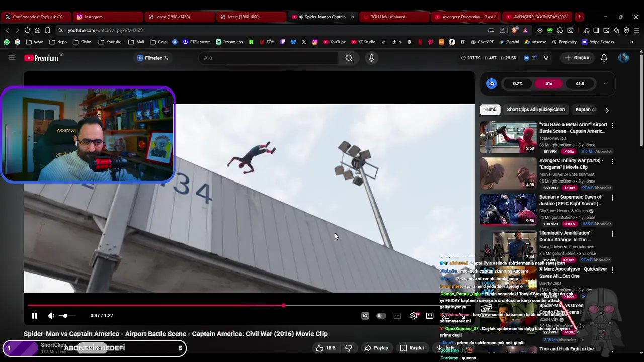644x362 pixels.
Task: Select the ShortClips adlı yükleyiciden chip
Action: pos(536,109)
